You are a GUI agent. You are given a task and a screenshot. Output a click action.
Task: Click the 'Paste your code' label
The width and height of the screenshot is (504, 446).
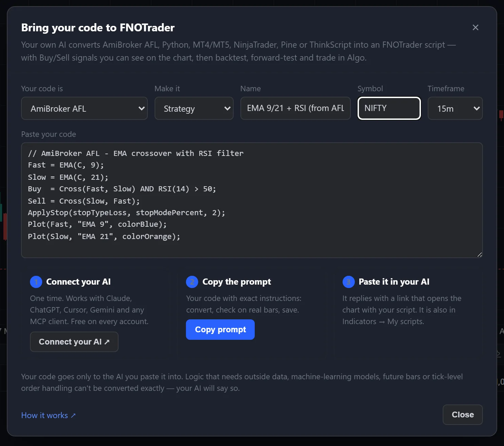point(48,134)
